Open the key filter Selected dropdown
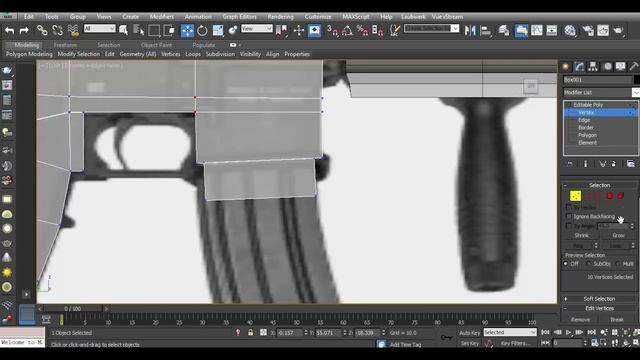Screen dimensions: 640x360 (x=510, y=333)
